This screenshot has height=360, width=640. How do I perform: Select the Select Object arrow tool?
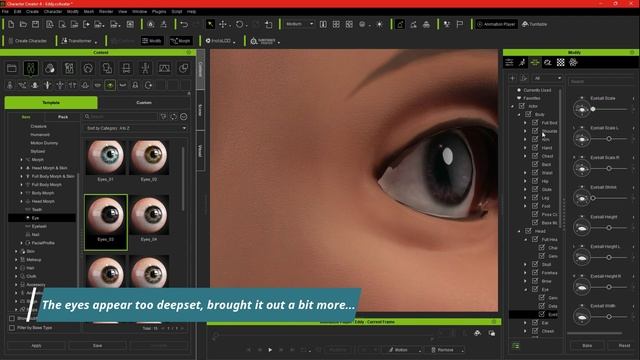[x=210, y=24]
